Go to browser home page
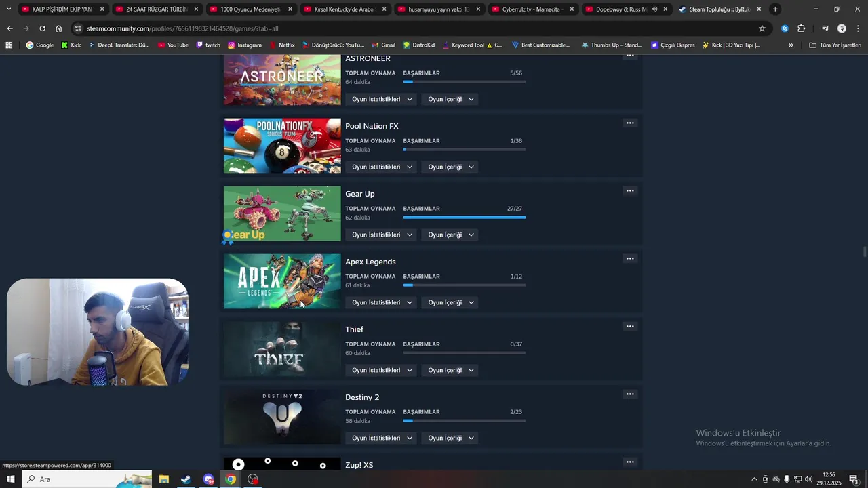 58,28
